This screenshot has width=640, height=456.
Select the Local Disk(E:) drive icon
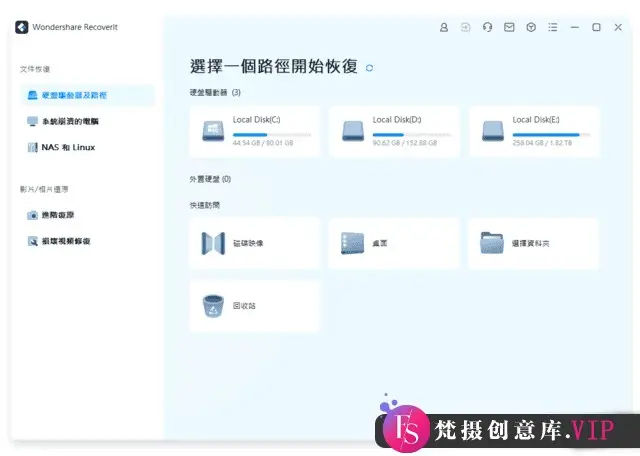tap(493, 131)
